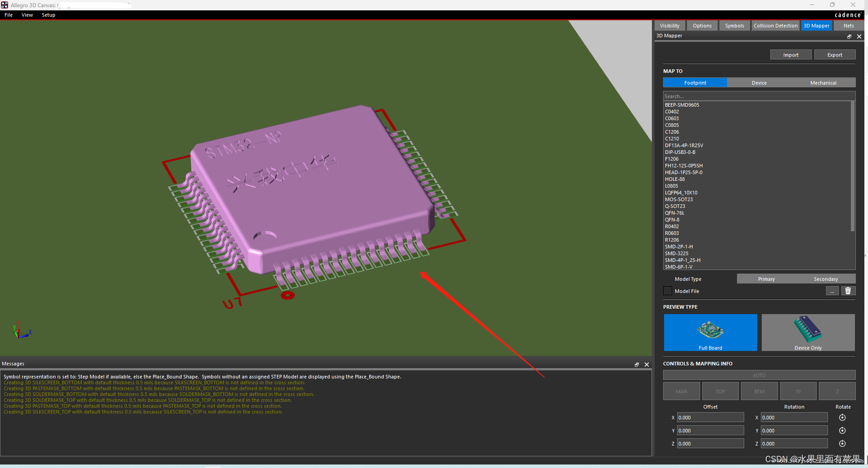Image resolution: width=868 pixels, height=468 pixels.
Task: Select LQFP64_10X10 in footprint list
Action: [x=681, y=193]
